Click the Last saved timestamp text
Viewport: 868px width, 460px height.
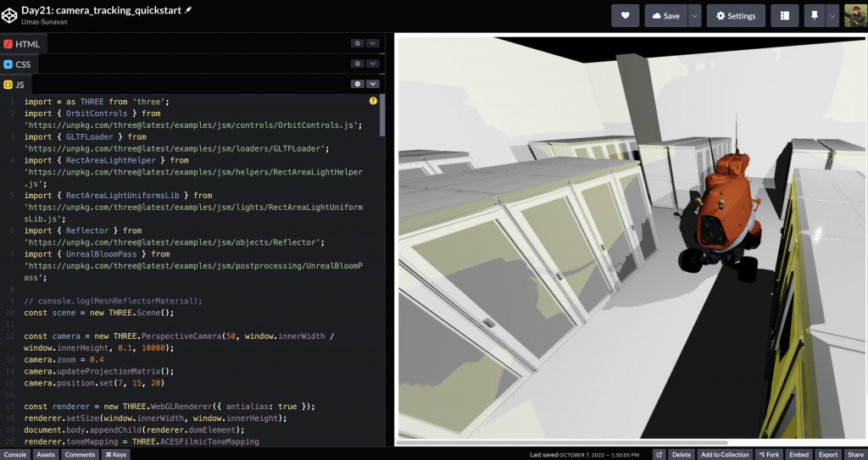tap(585, 454)
